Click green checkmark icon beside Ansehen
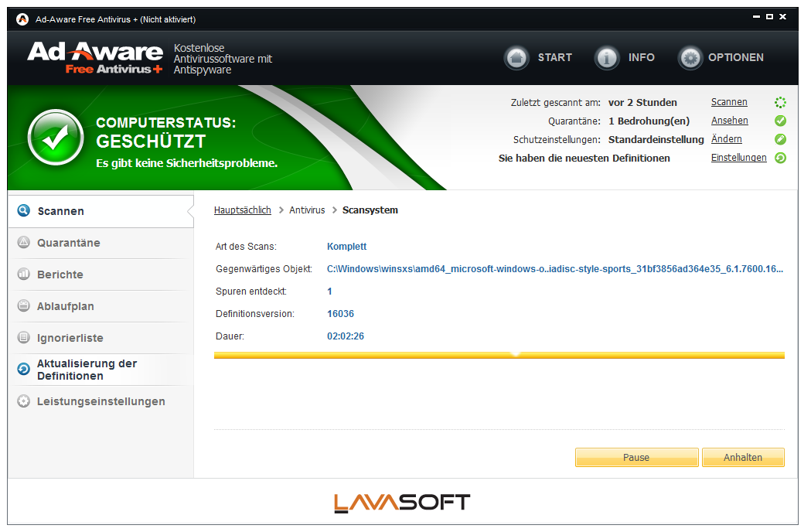The width and height of the screenshot is (811, 532). click(780, 121)
